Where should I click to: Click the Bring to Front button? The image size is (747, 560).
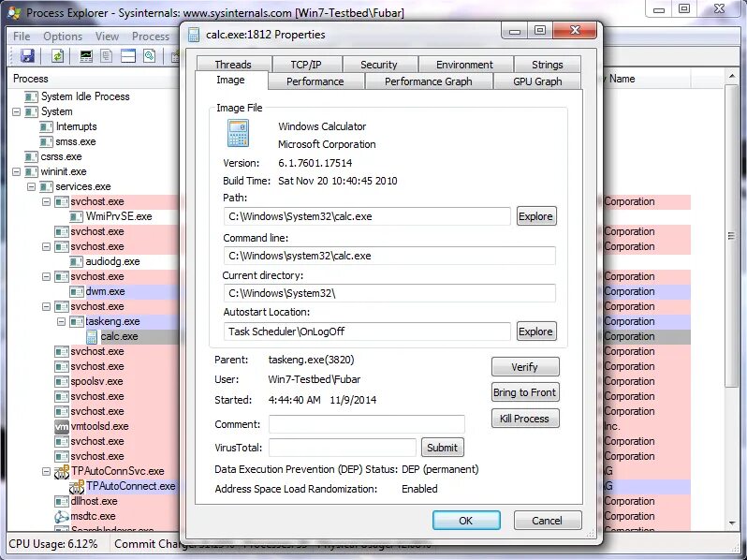click(525, 392)
